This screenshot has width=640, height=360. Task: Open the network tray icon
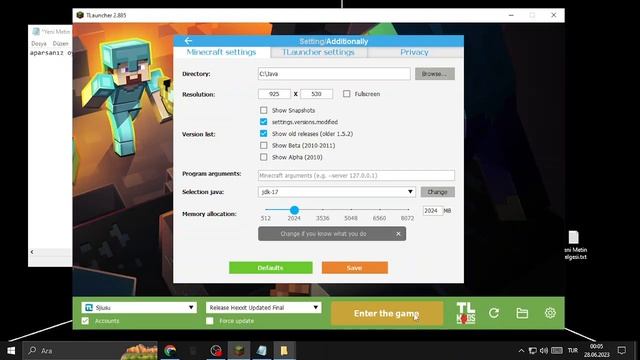pos(533,351)
